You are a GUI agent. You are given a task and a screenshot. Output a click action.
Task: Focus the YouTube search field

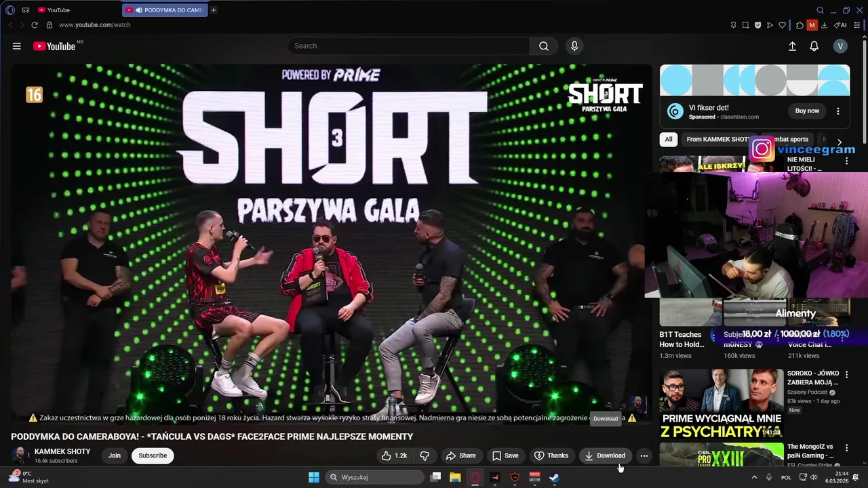[x=409, y=46]
